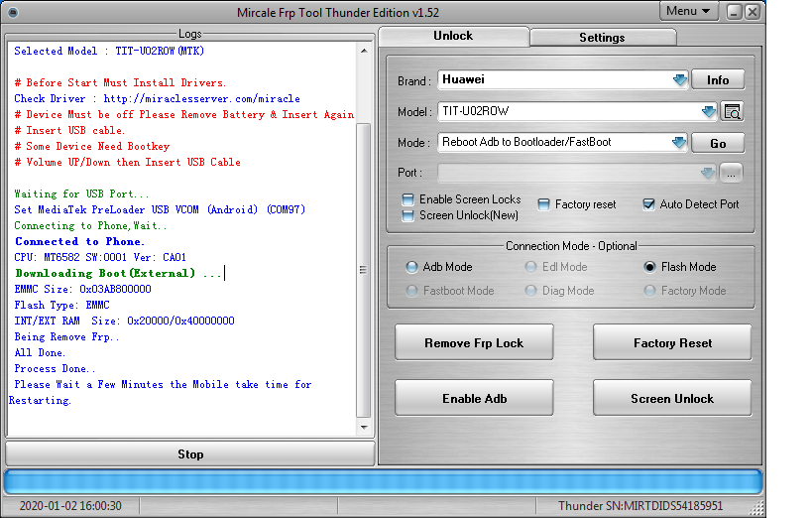Click 'Waiting for USB Port...' log line
812x518 pixels.
(x=81, y=194)
